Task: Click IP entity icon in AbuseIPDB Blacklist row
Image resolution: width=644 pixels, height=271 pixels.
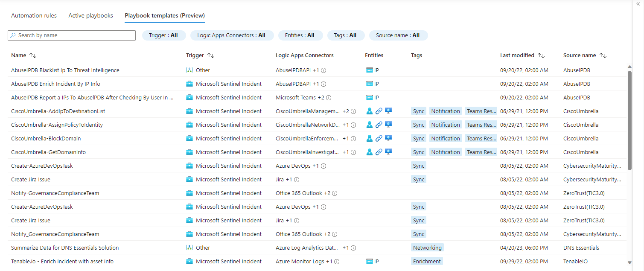Action: (370, 70)
